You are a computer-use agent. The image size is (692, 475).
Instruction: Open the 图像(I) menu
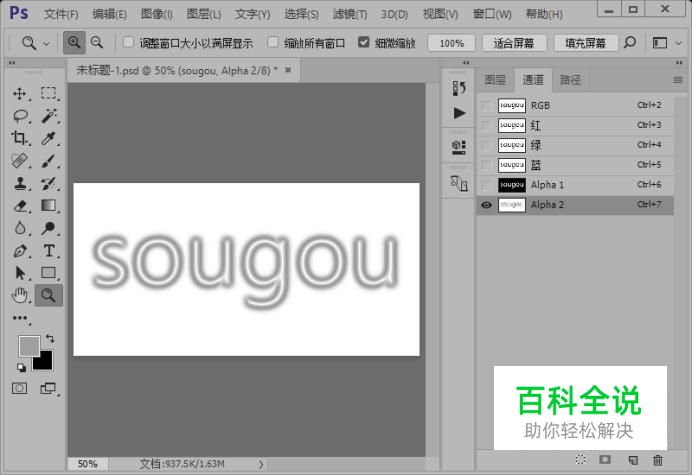coord(156,15)
